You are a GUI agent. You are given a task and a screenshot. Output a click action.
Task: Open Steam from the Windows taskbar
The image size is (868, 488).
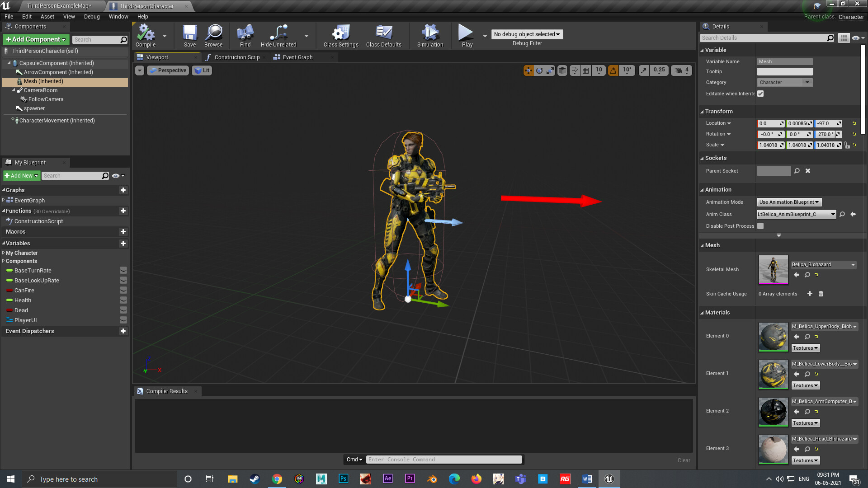255,479
